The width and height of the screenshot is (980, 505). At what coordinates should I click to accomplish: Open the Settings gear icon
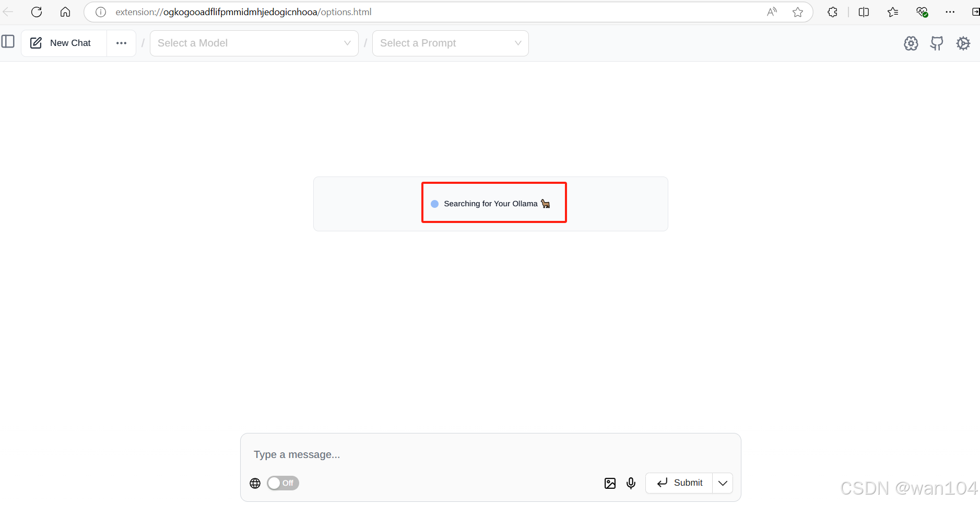coord(963,43)
